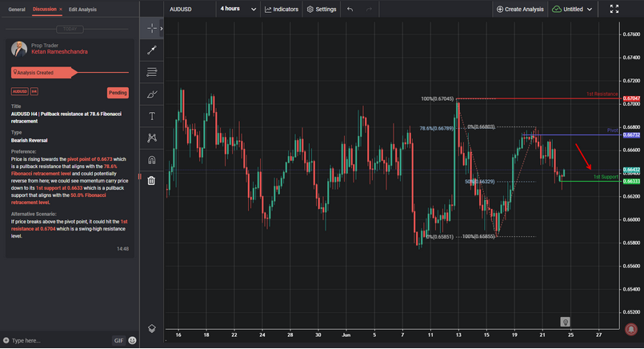Image resolution: width=644 pixels, height=349 pixels.
Task: Focus the Type here message field
Action: coord(59,340)
